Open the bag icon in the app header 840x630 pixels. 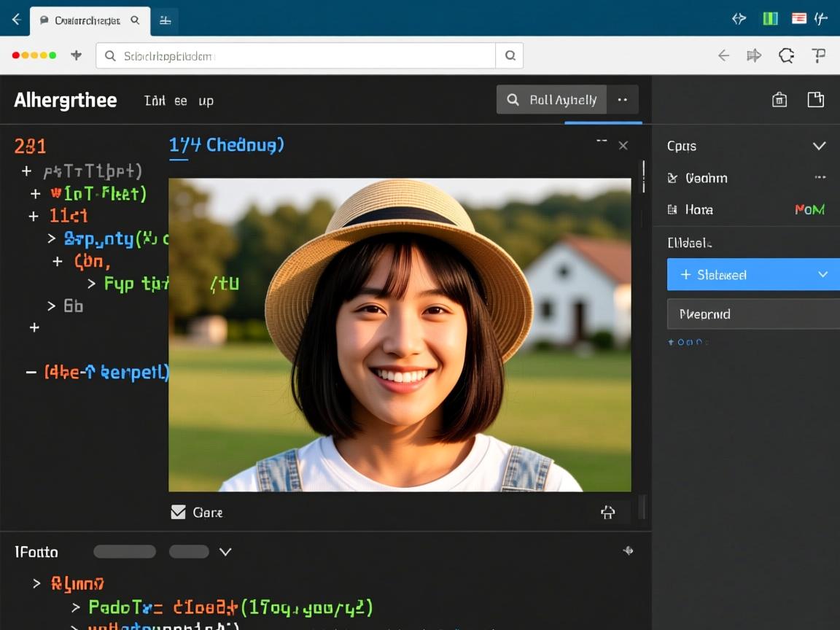click(x=779, y=100)
